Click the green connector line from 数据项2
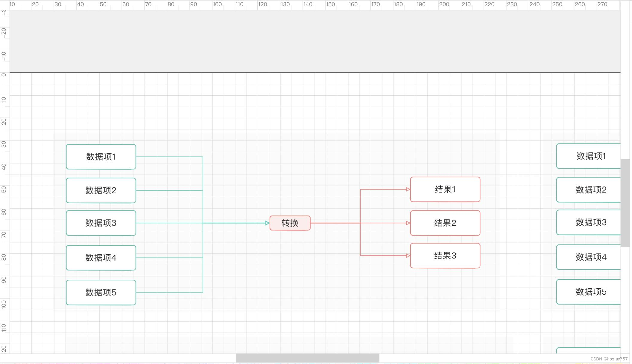The width and height of the screenshot is (632, 364). 169,190
